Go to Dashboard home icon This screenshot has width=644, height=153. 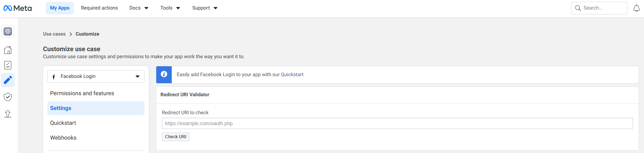[x=8, y=50]
